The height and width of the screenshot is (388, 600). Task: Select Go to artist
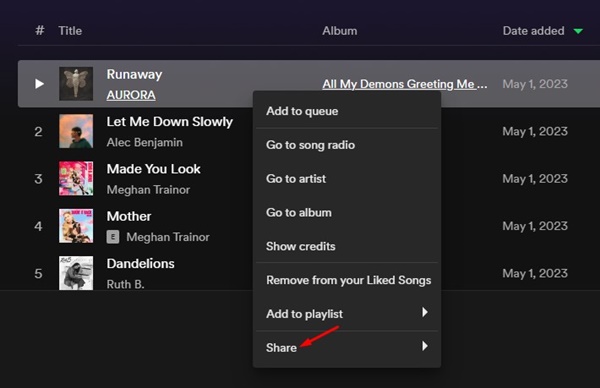(347, 179)
